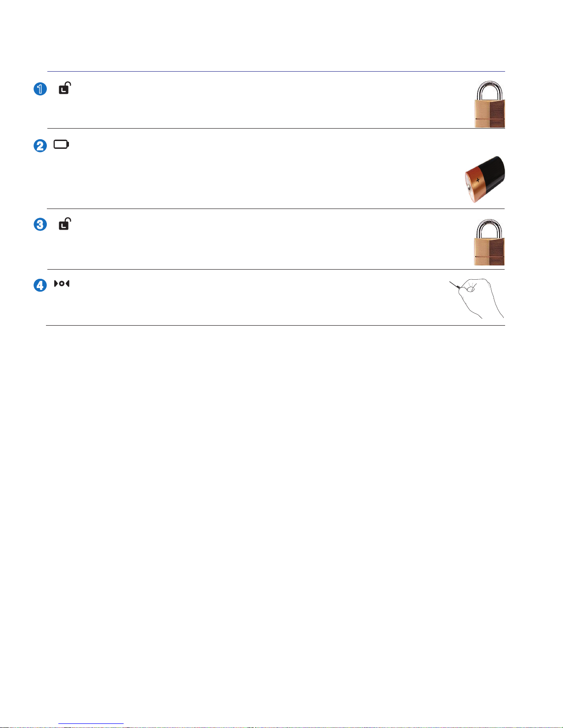Viewport: 563px width, 728px height.
Task: Open the brass padlock photo in row 3
Action: tap(489, 242)
